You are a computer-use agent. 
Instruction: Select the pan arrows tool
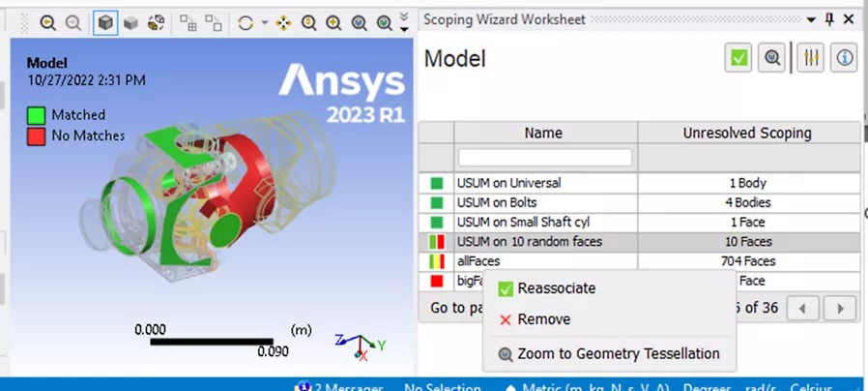point(283,22)
